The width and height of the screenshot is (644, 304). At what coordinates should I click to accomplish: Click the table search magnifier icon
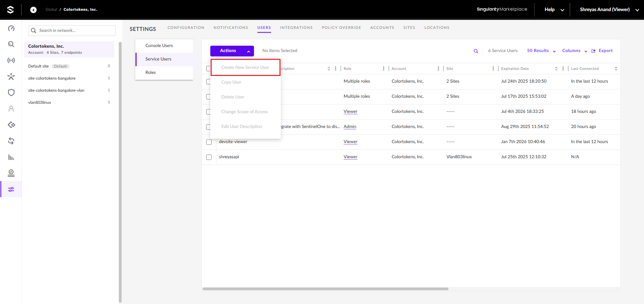coord(476,51)
